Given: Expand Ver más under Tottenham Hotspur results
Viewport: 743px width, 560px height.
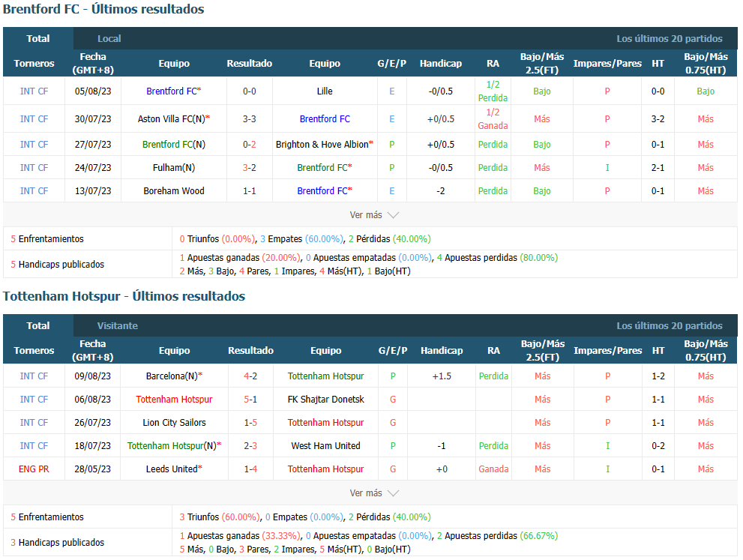Looking at the screenshot, I should 374,493.
